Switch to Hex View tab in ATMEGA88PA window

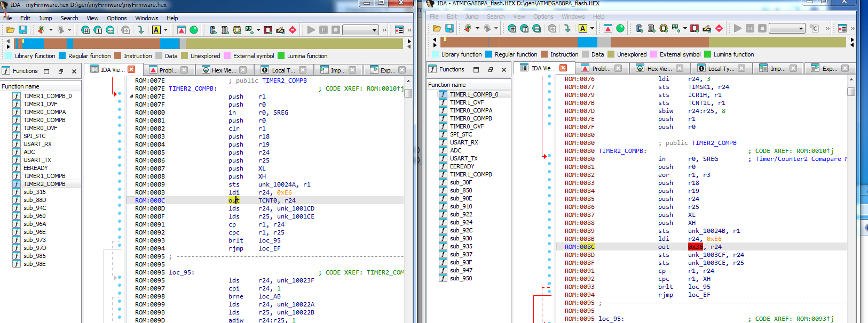tap(659, 68)
